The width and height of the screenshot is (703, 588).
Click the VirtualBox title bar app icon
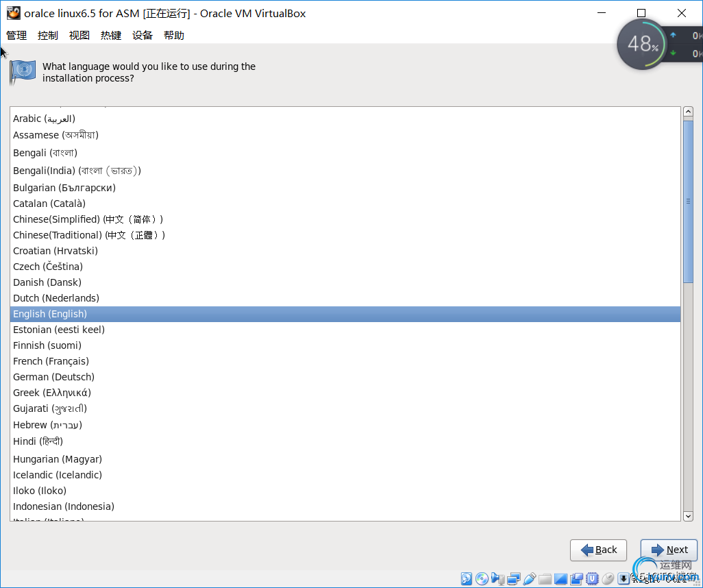(x=14, y=13)
